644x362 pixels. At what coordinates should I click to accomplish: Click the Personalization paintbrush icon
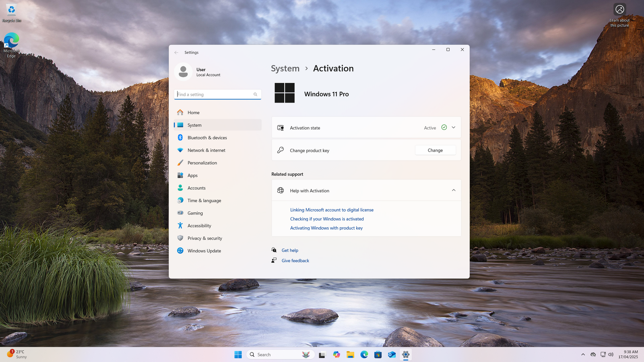[180, 163]
